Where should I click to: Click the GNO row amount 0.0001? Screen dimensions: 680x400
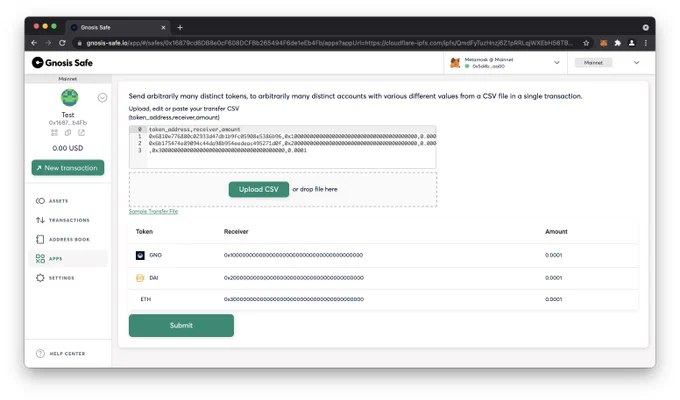pyautogui.click(x=553, y=255)
